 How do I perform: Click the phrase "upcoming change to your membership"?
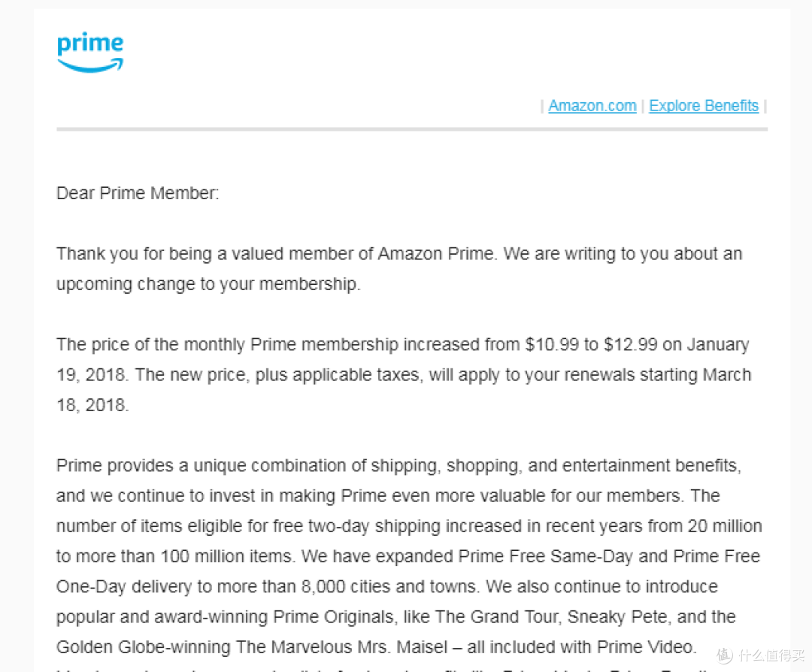pyautogui.click(x=208, y=285)
